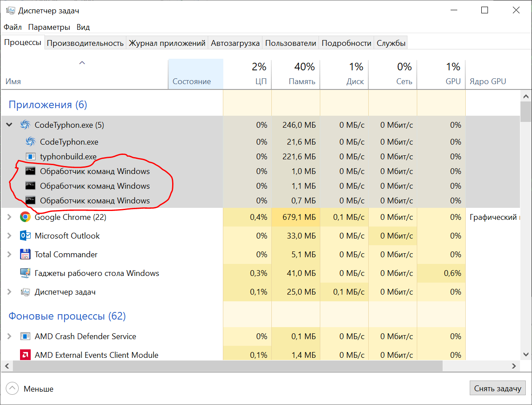The width and height of the screenshot is (532, 405).
Task: Switch to the Автозагрузка tab
Action: [x=235, y=43]
